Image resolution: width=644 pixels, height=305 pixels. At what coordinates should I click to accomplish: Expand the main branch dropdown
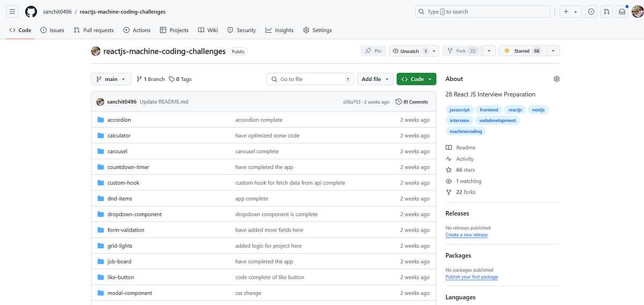(x=111, y=79)
